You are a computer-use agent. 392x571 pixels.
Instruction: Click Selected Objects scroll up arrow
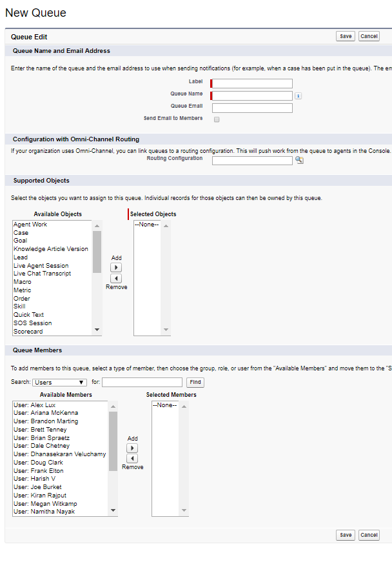(x=166, y=226)
